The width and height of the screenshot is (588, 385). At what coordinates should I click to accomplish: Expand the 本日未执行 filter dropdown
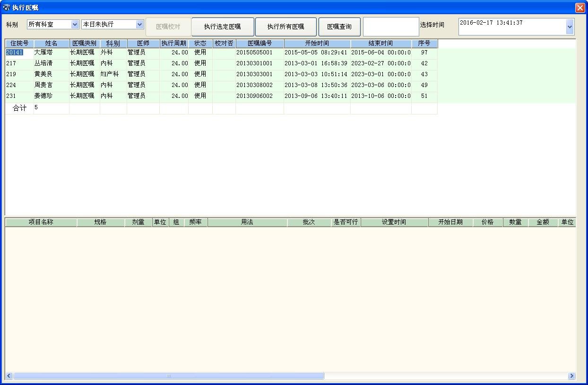point(139,24)
